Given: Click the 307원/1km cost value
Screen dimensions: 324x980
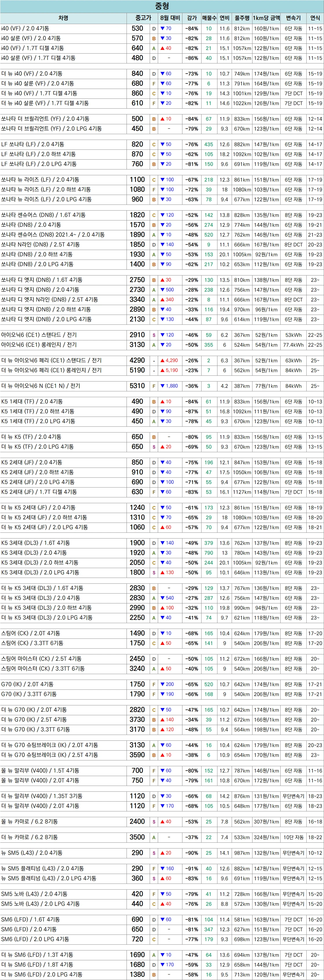Looking at the screenshot, I should (266, 822).
